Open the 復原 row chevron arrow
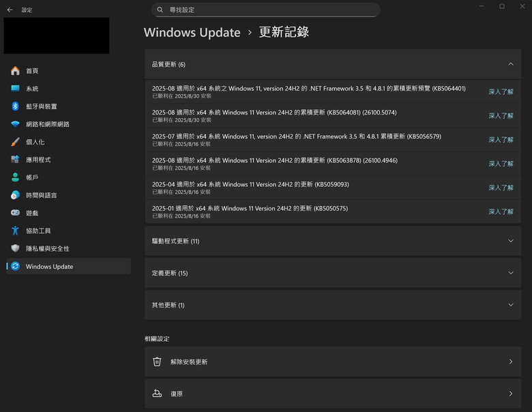Screen dimensions: 532x412 (511, 394)
